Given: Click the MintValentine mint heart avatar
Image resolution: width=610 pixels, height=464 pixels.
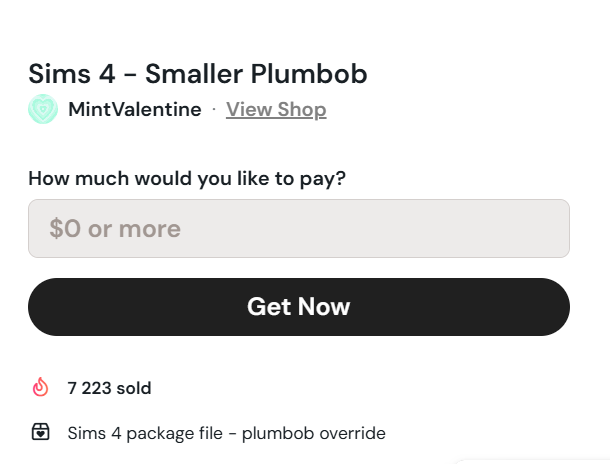Looking at the screenshot, I should click(43, 109).
